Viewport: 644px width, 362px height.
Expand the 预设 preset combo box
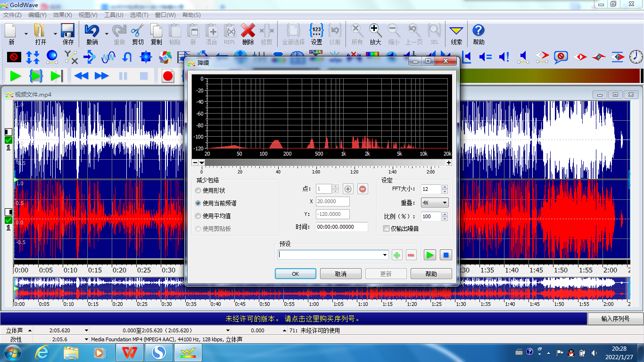click(385, 255)
